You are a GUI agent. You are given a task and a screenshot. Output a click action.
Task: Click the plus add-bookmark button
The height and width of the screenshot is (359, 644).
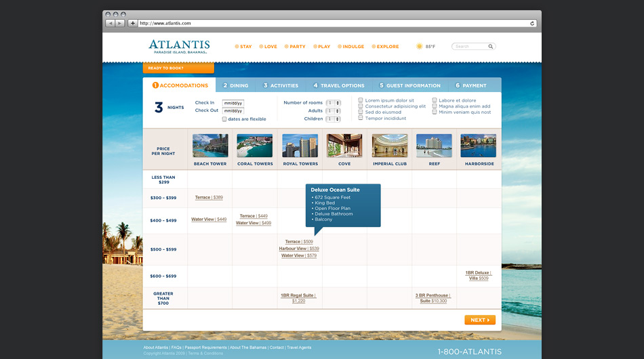(x=132, y=24)
